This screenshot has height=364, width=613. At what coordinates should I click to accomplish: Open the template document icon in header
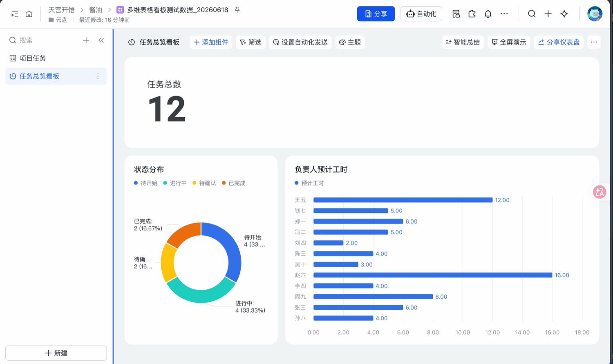click(456, 14)
